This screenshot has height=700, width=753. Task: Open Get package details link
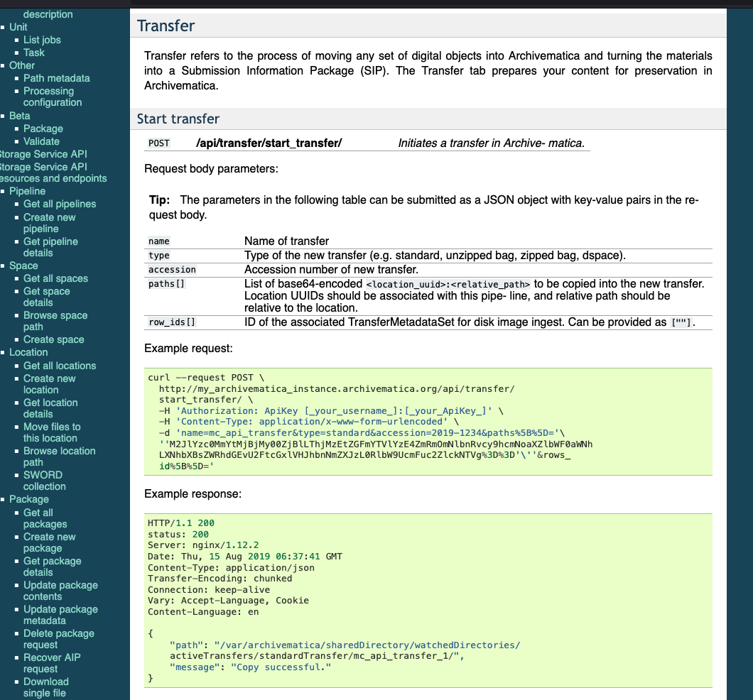[53, 567]
